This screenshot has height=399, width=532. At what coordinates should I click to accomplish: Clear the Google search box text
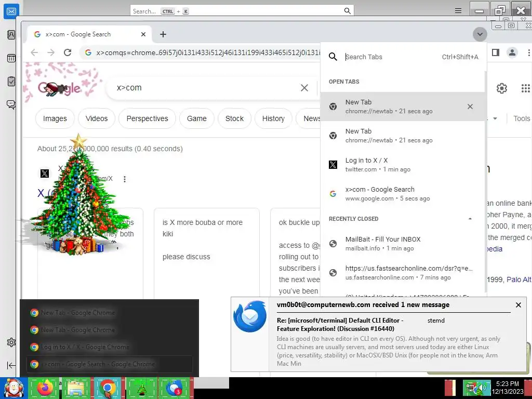pyautogui.click(x=304, y=88)
